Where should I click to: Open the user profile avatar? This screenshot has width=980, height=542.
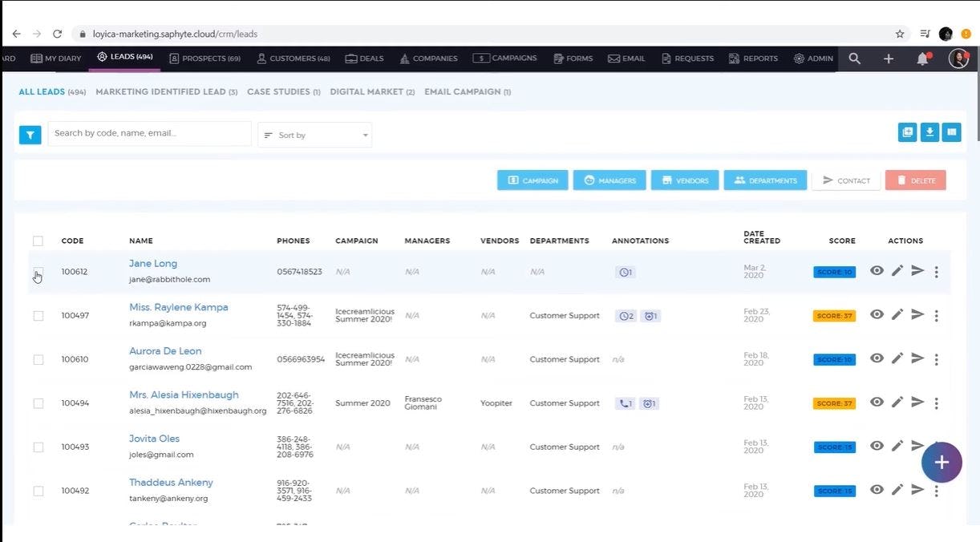[958, 58]
